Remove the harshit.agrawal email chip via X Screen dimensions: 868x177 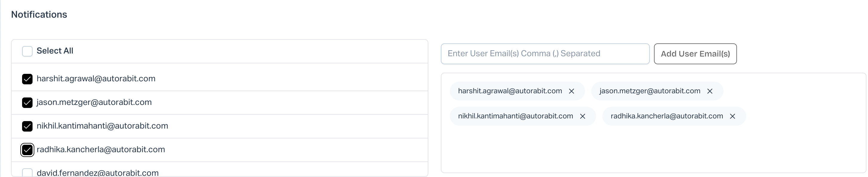click(x=572, y=91)
